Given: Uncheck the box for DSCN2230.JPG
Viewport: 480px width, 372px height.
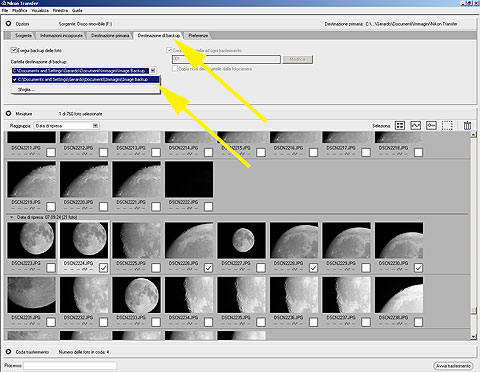Looking at the screenshot, I should point(418,267).
